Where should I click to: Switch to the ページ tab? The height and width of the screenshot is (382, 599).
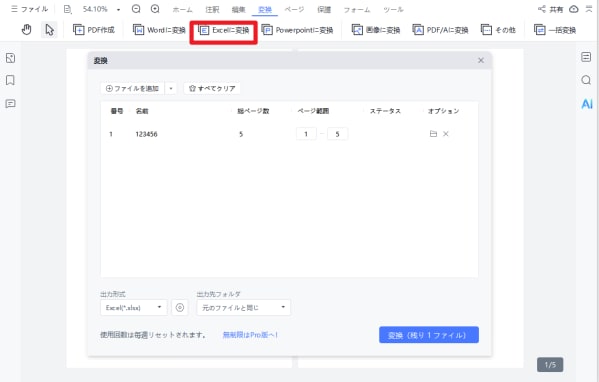[x=294, y=10]
